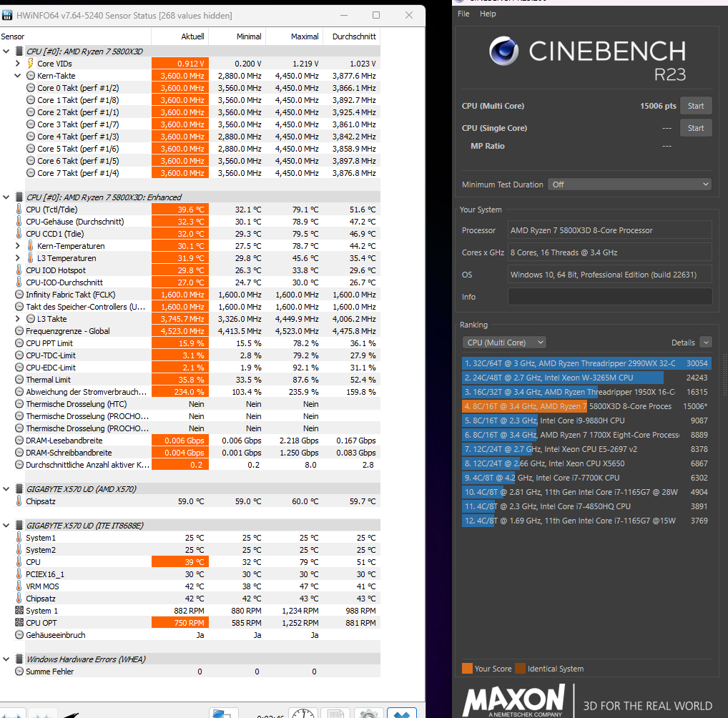Click the Cores x GHz field

(609, 252)
